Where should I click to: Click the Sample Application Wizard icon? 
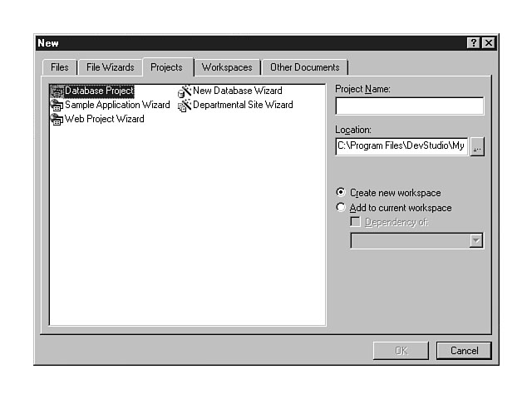click(x=57, y=106)
